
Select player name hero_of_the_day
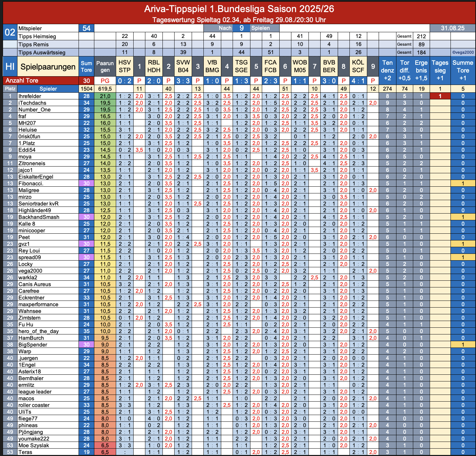point(38,331)
